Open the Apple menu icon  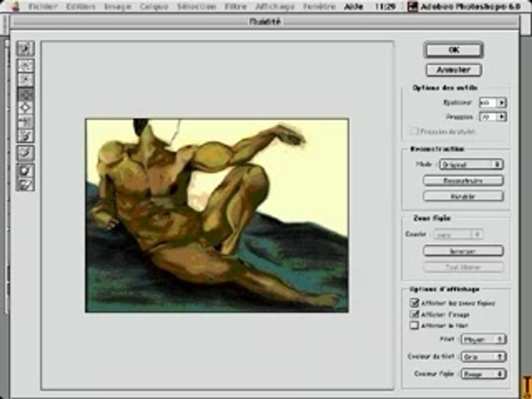coord(14,6)
